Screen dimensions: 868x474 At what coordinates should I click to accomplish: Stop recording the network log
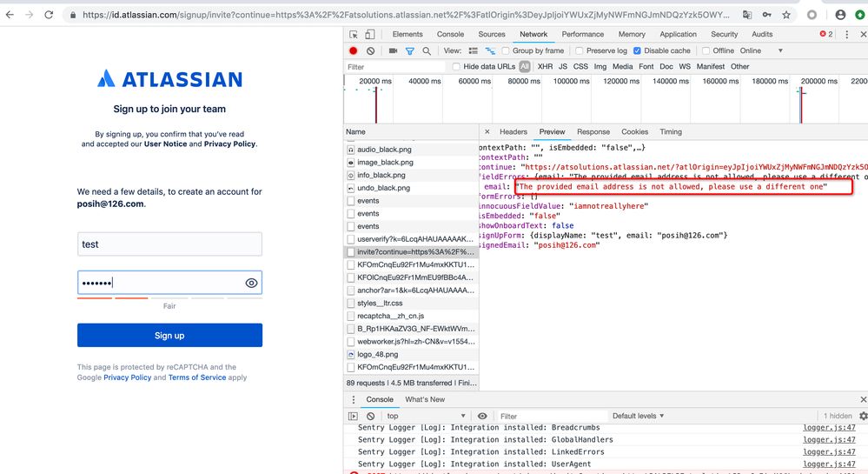point(354,51)
